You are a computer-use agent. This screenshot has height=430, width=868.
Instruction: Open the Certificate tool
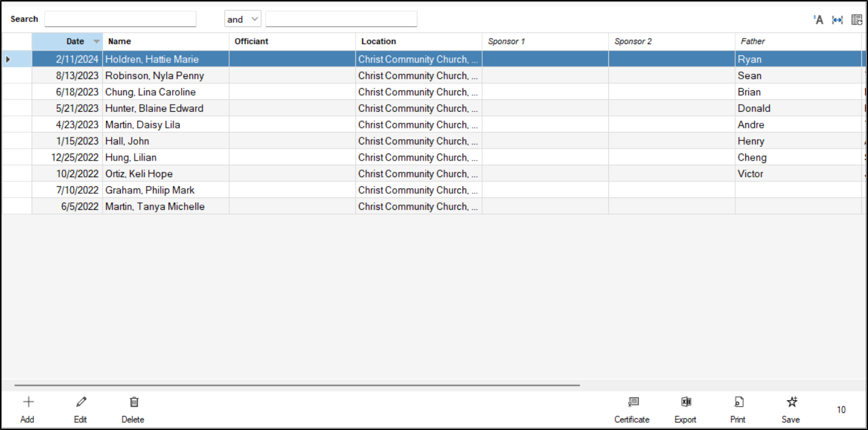633,402
